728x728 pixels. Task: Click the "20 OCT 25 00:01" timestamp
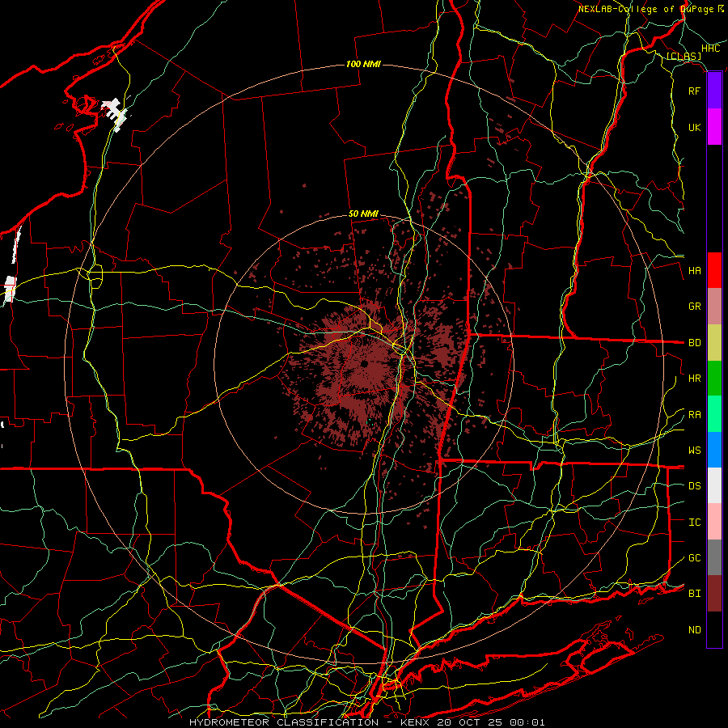click(491, 722)
